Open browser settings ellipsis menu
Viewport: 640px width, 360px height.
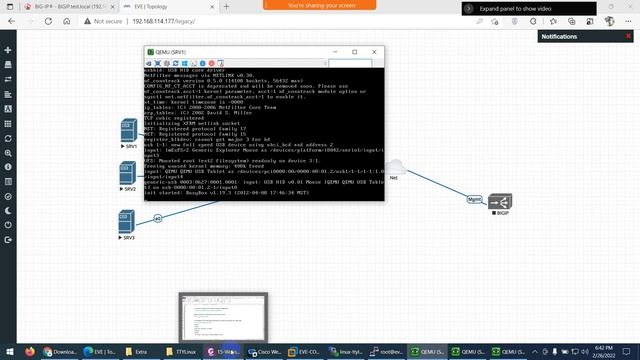click(628, 21)
